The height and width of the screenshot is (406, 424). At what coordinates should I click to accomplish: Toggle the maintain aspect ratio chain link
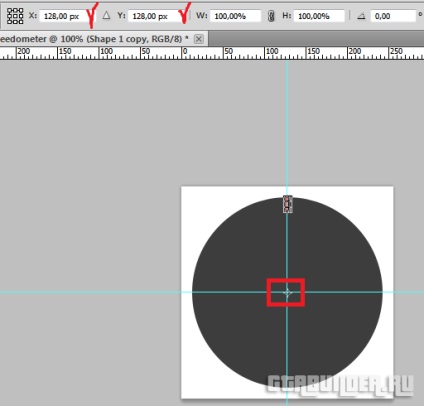271,16
